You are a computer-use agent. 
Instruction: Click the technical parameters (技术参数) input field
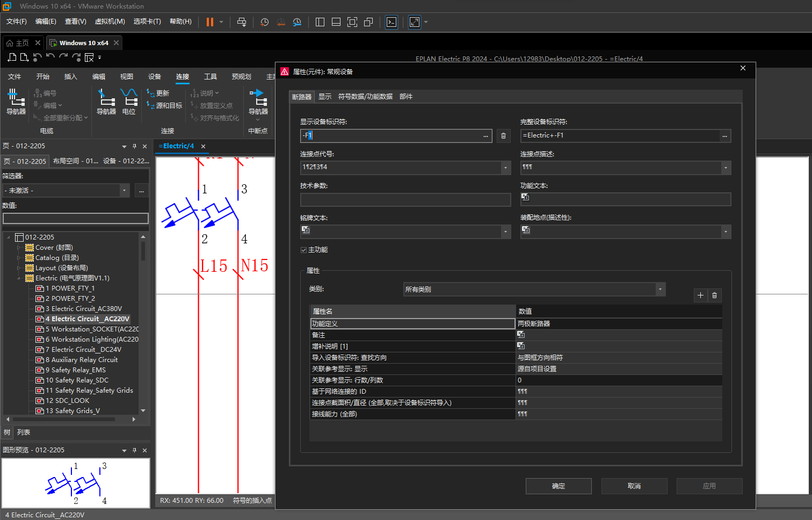[x=405, y=200]
